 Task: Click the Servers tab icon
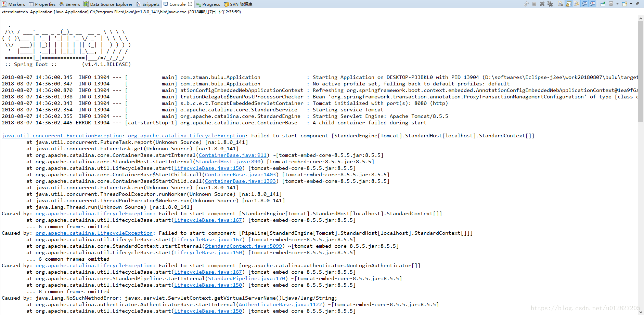coord(62,4)
